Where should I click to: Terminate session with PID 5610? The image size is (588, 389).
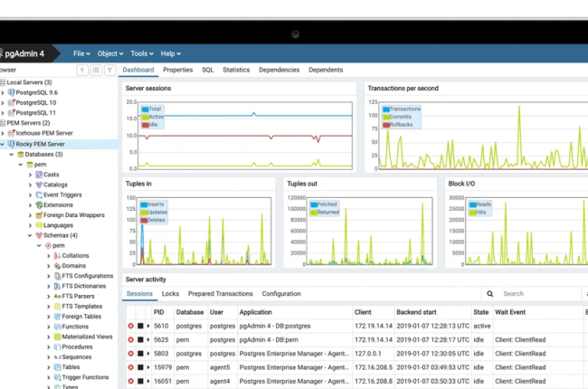tap(130, 326)
